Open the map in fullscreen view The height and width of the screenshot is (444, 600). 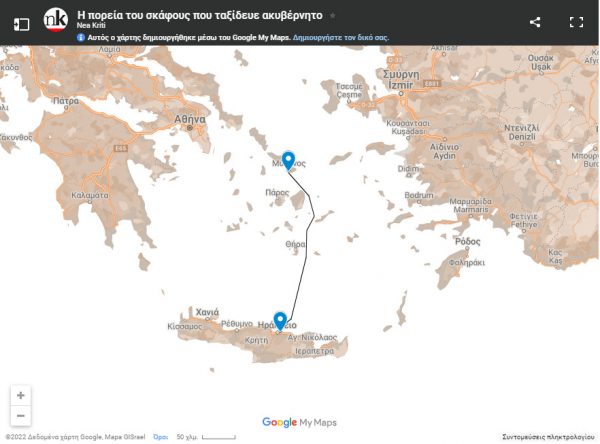tap(576, 22)
